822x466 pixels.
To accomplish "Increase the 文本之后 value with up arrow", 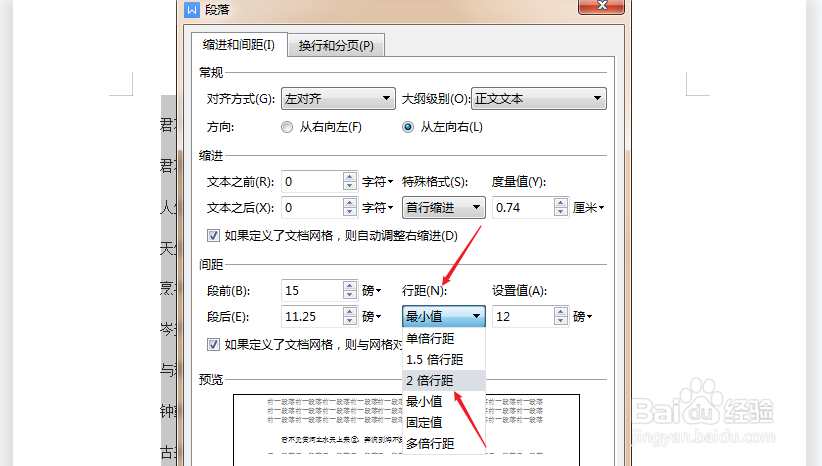I will tap(350, 203).
